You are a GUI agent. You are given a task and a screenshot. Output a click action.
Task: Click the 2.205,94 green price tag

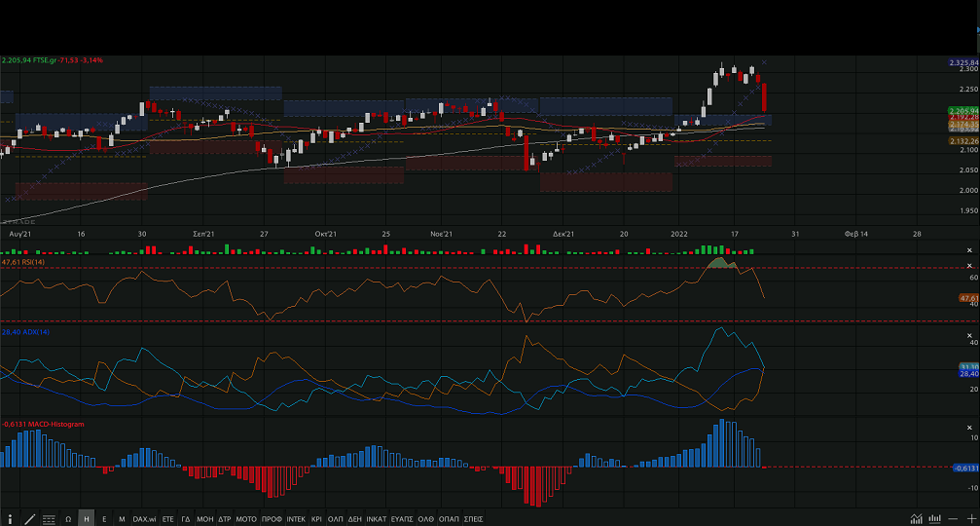coord(963,111)
